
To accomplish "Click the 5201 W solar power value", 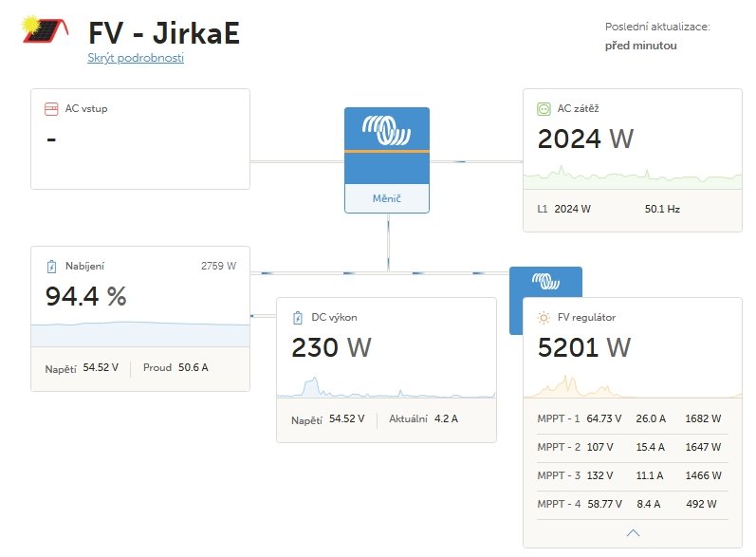I will coord(584,347).
